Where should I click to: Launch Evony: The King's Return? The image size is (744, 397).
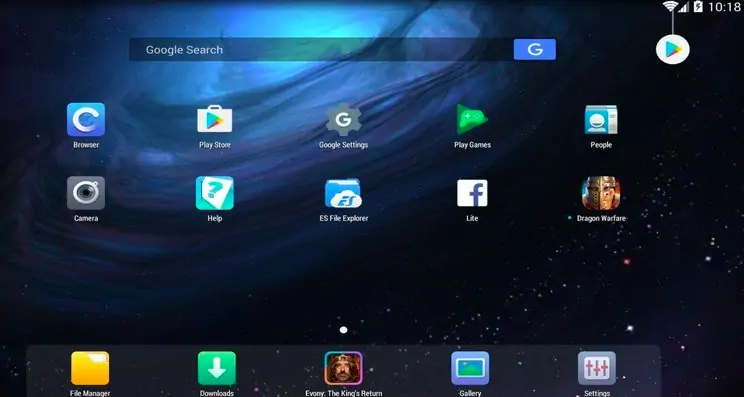pos(344,368)
